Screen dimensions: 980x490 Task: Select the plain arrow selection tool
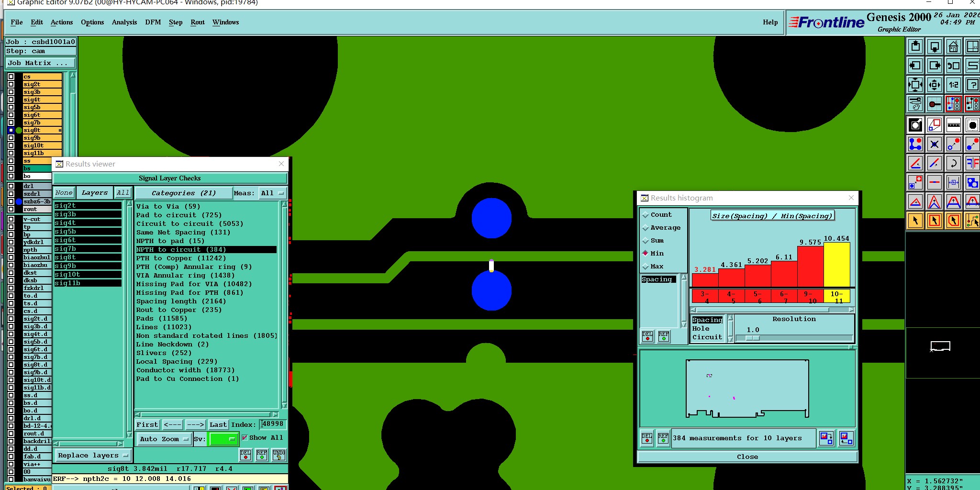point(915,221)
